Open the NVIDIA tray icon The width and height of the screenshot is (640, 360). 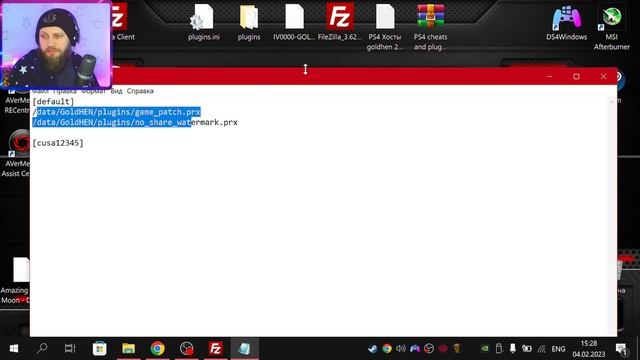484,349
